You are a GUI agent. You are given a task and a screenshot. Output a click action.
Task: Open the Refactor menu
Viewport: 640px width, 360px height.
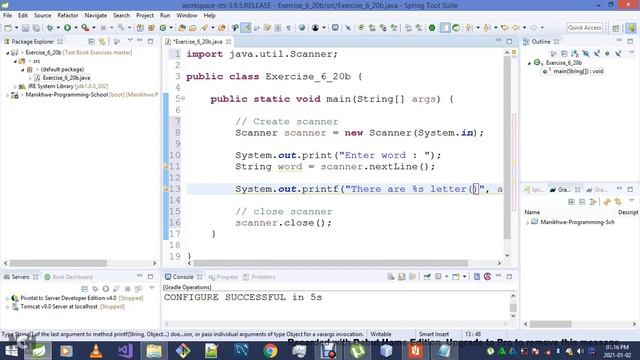point(68,15)
